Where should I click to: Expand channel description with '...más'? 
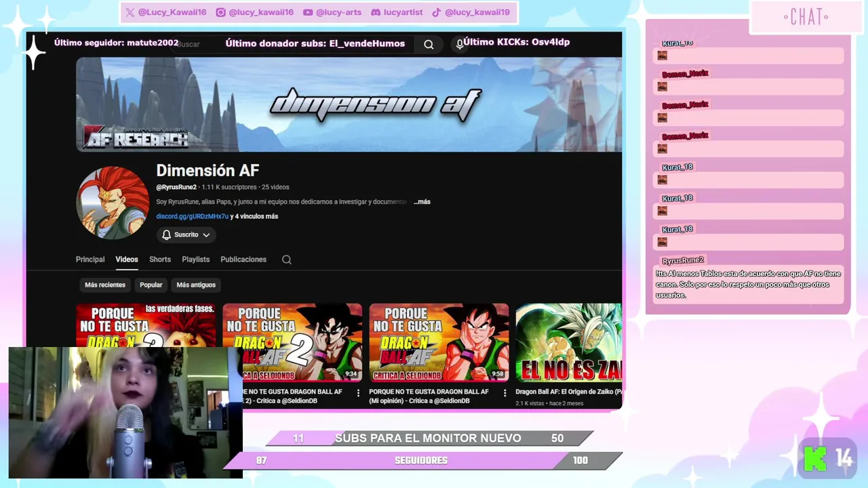click(422, 201)
